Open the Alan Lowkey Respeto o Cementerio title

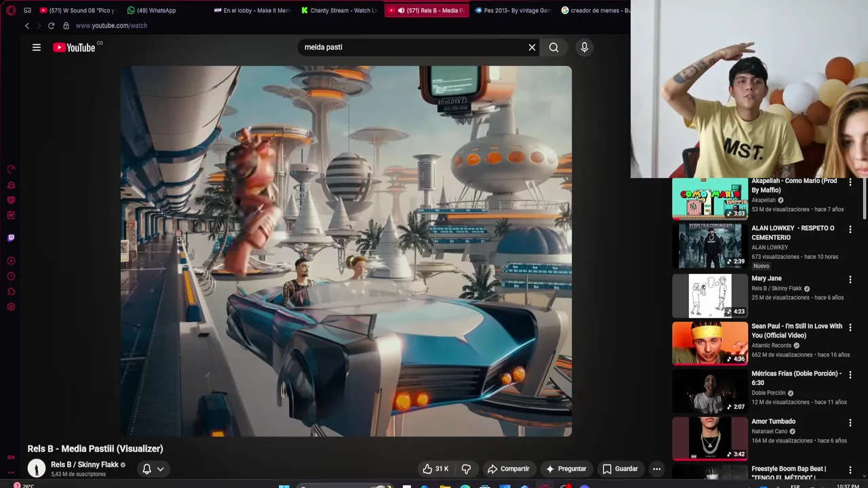tap(793, 232)
